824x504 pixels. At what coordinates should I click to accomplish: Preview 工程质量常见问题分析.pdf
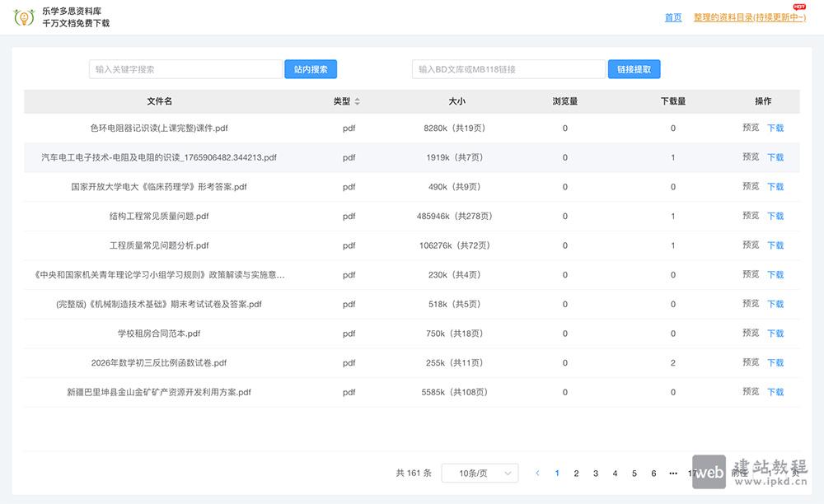click(x=749, y=245)
